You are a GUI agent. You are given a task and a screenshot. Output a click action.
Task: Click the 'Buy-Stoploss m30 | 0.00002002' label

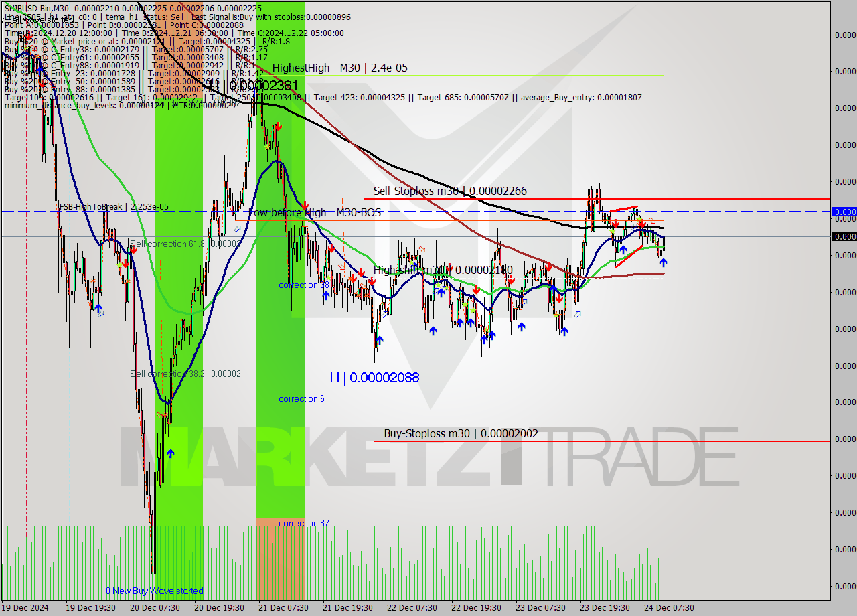click(461, 433)
